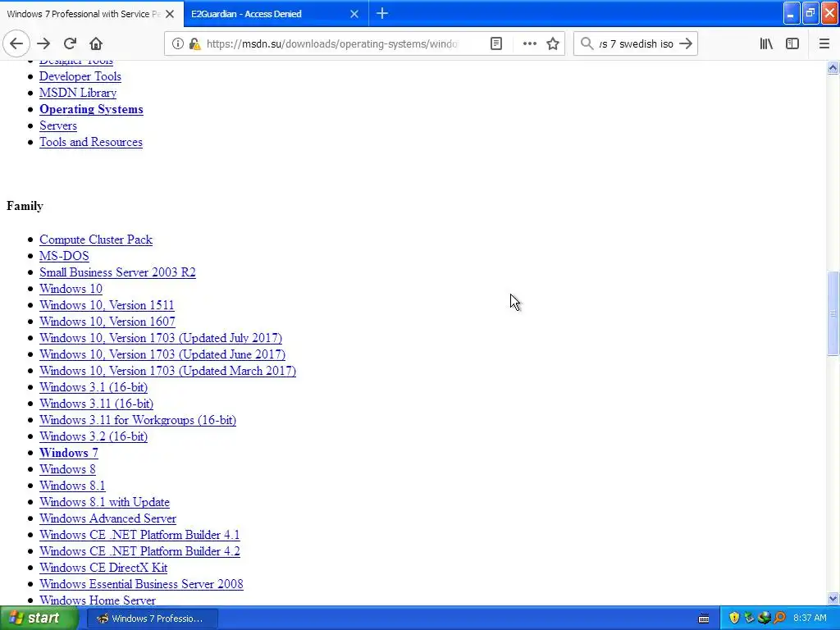Open page actions three-dot menu
Viewport: 840px width, 630px height.
(529, 44)
